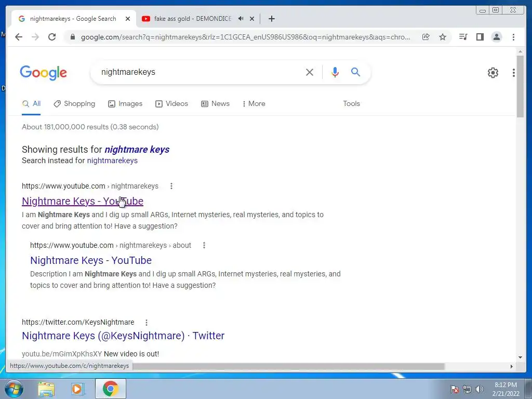
Task: Start voice search with the microphone
Action: tap(335, 72)
